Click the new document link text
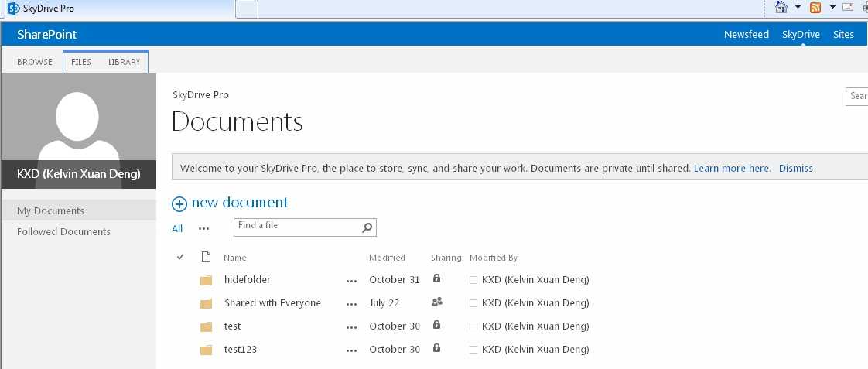The height and width of the screenshot is (369, 868). (x=240, y=203)
